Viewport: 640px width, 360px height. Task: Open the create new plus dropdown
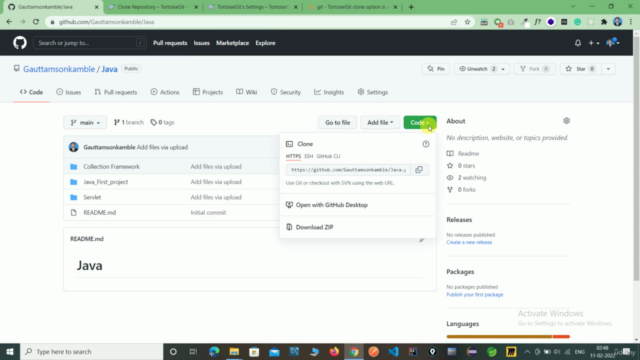[593, 43]
